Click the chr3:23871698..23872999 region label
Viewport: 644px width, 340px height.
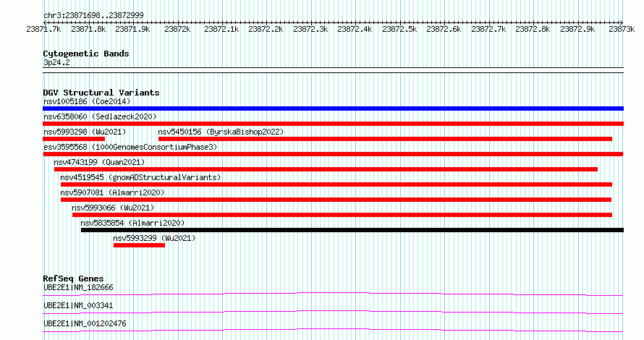click(93, 15)
